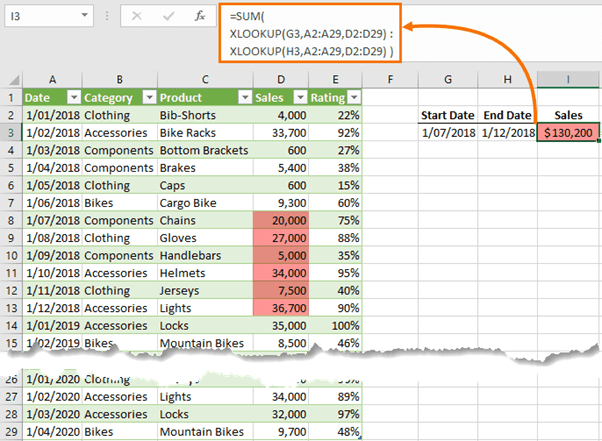Image resolution: width=602 pixels, height=441 pixels.
Task: Click the 'Jerseys' product cell
Action: point(205,291)
